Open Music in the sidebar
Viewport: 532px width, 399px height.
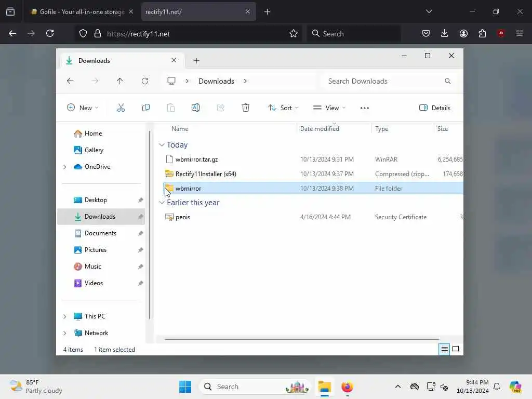point(87,267)
